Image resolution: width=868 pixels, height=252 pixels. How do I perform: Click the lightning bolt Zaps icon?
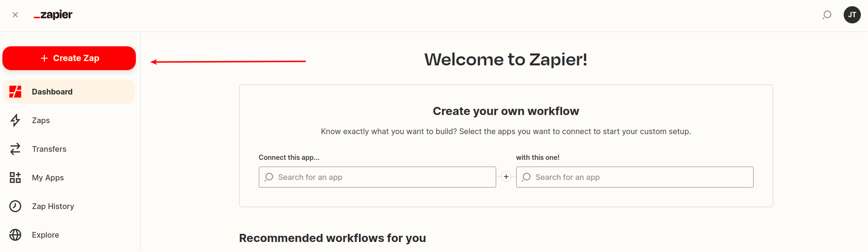(x=15, y=120)
